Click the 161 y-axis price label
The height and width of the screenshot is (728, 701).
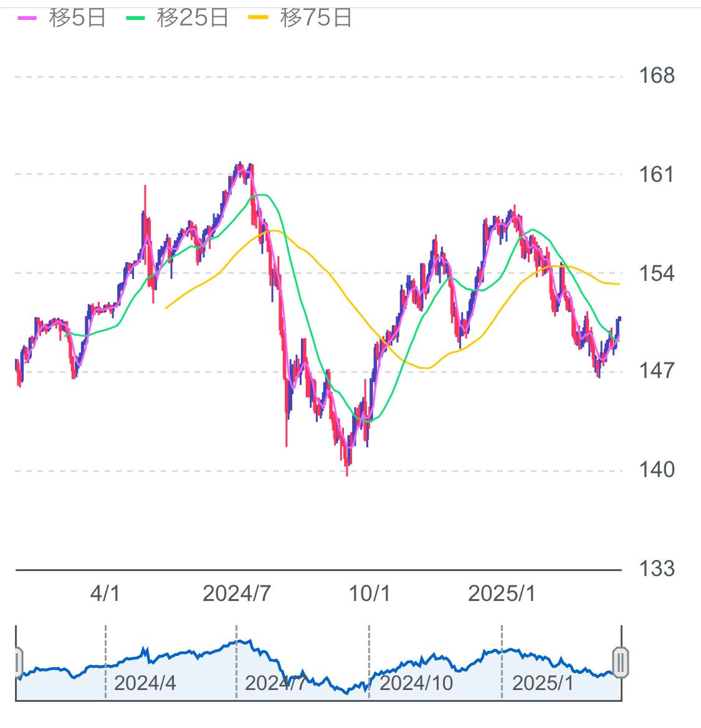[656, 174]
